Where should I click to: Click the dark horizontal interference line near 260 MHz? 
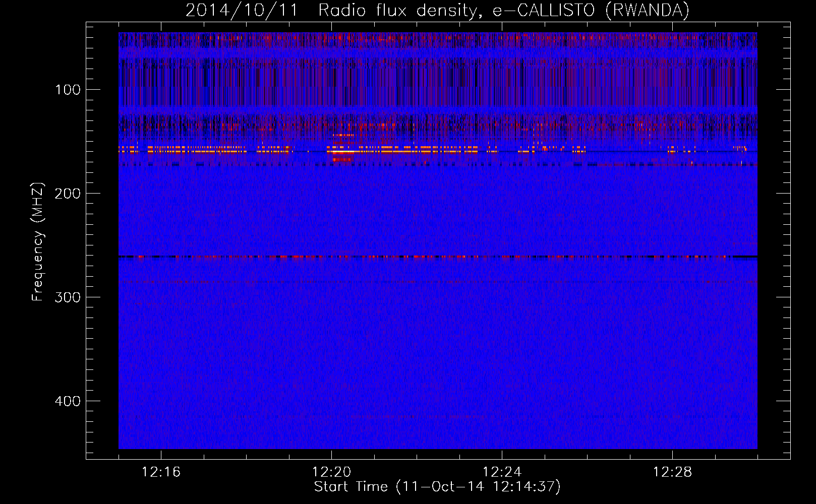point(438,257)
